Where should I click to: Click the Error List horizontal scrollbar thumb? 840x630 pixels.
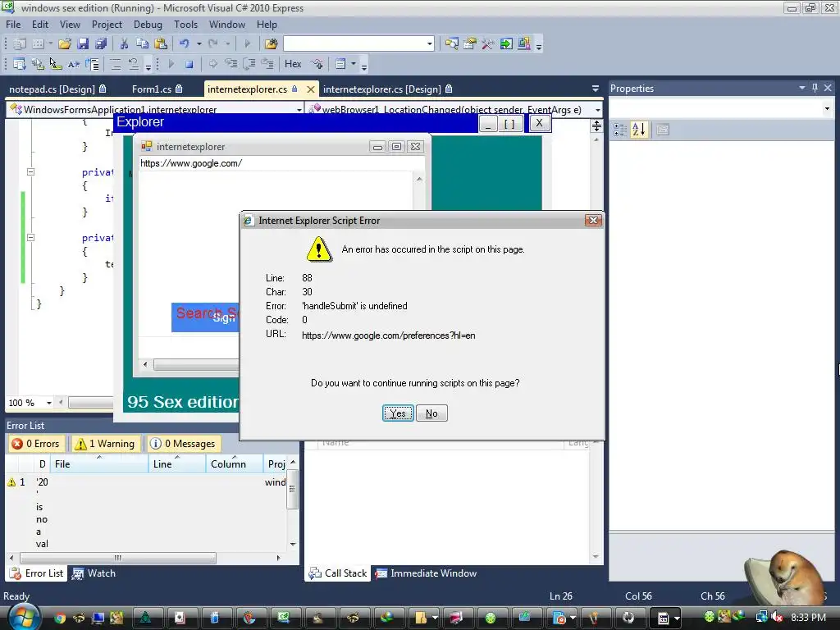pos(118,558)
